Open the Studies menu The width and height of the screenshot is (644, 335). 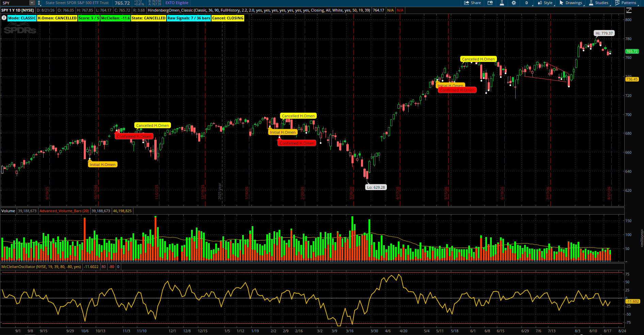[x=599, y=3]
